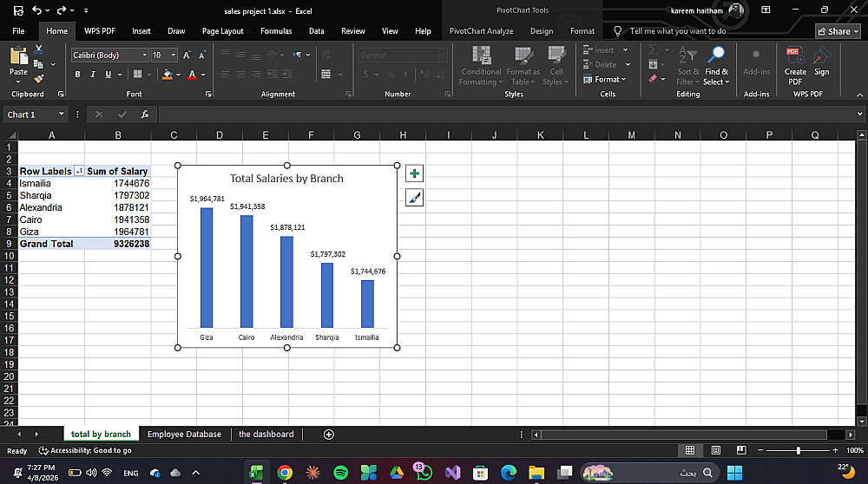868x484 pixels.
Task: Open Chart Styles paintbrush button
Action: point(414,199)
